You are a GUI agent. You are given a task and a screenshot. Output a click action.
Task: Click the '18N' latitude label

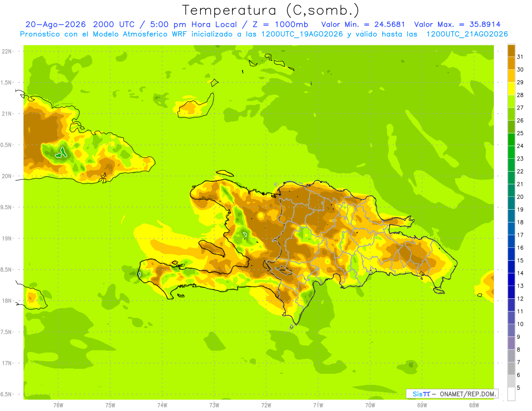point(7,301)
